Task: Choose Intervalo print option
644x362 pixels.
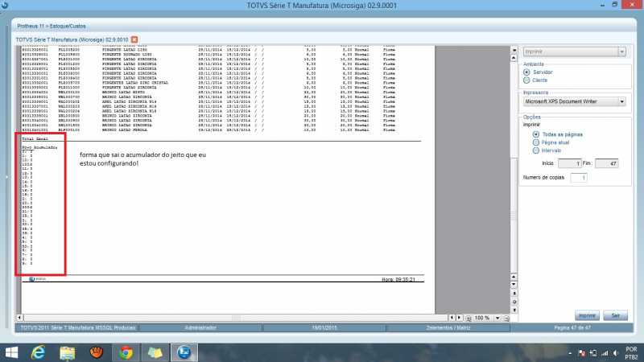Action: (x=536, y=150)
